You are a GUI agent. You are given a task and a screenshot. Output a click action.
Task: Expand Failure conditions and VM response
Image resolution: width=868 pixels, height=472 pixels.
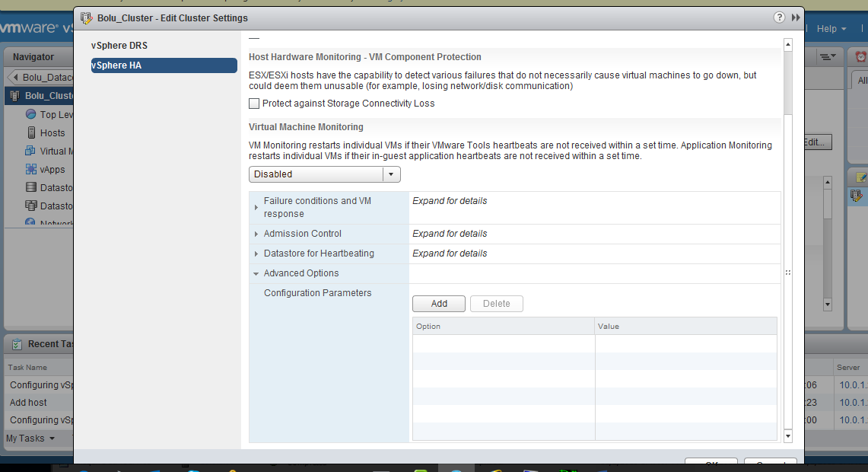[x=256, y=207]
